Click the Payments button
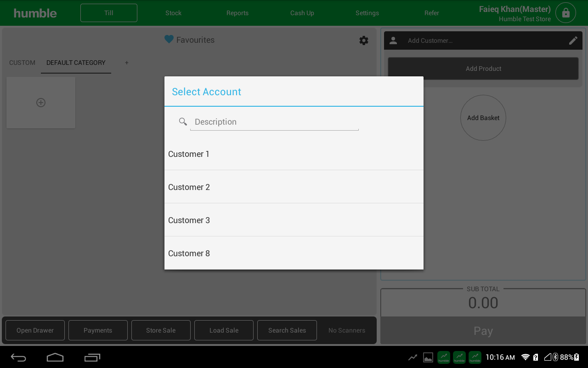 click(x=98, y=330)
